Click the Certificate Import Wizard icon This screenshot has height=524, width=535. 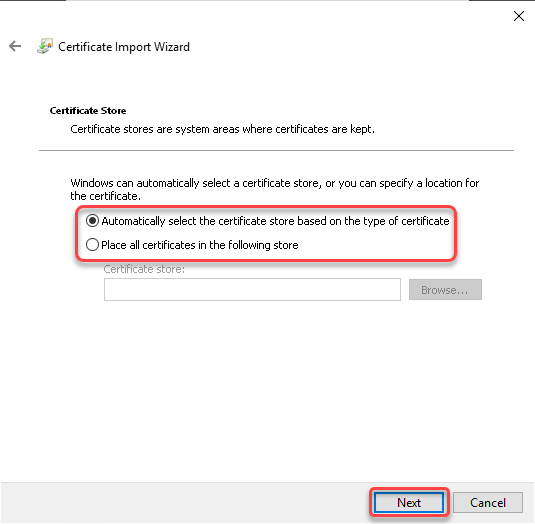point(45,46)
